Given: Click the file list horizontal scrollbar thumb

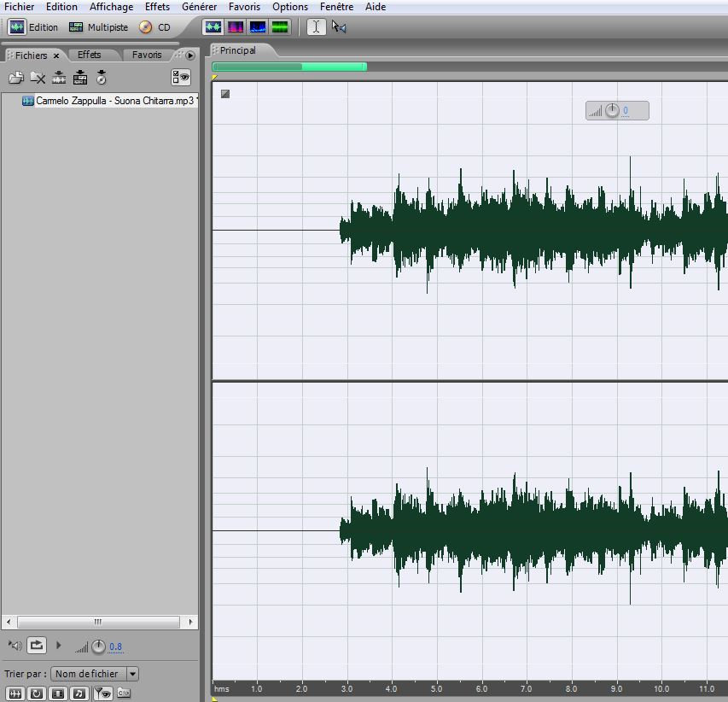Looking at the screenshot, I should pyautogui.click(x=98, y=622).
